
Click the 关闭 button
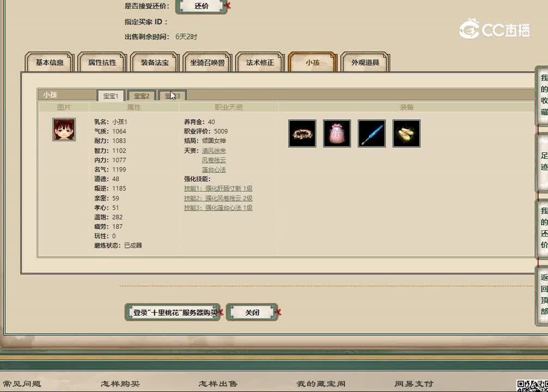pyautogui.click(x=252, y=312)
